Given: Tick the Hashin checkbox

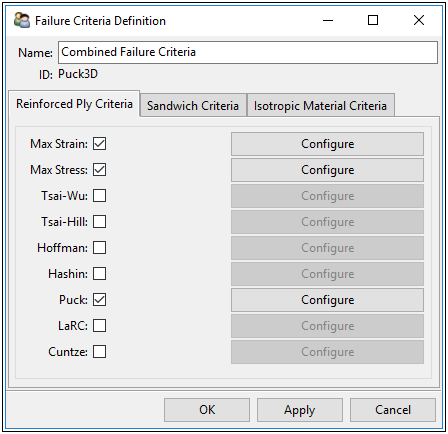Looking at the screenshot, I should click(99, 274).
